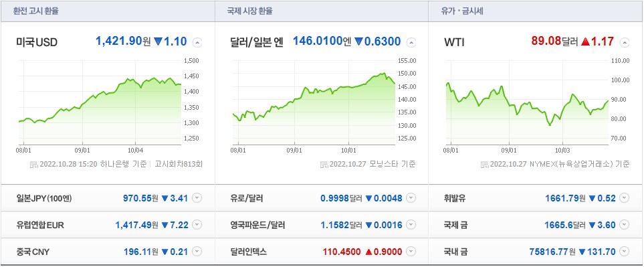Screen dimensions: 644x267
Task: Expand the 국제 금 row chevron
Action: 625,225
